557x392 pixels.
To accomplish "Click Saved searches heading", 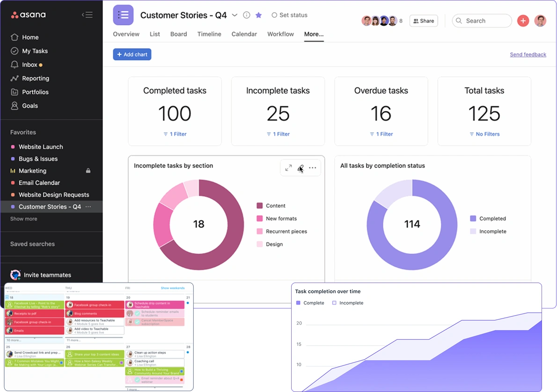I will pos(32,244).
